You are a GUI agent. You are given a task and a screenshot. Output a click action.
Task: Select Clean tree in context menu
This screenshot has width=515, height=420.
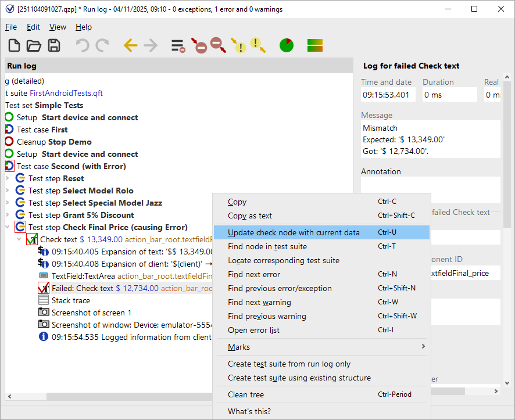tap(246, 394)
